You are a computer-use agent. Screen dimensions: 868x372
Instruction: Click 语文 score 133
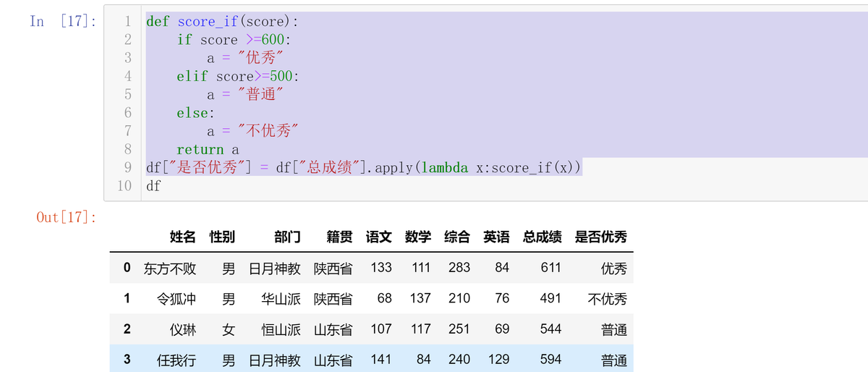(381, 268)
